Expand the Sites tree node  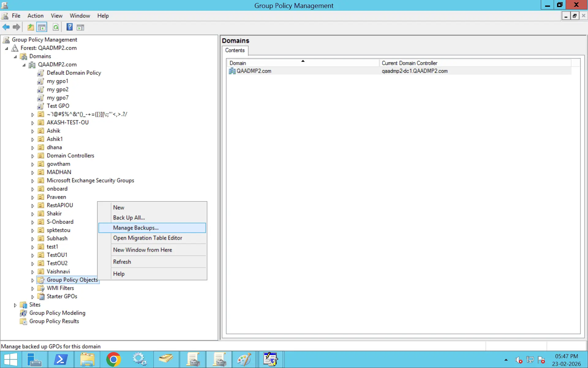click(15, 305)
